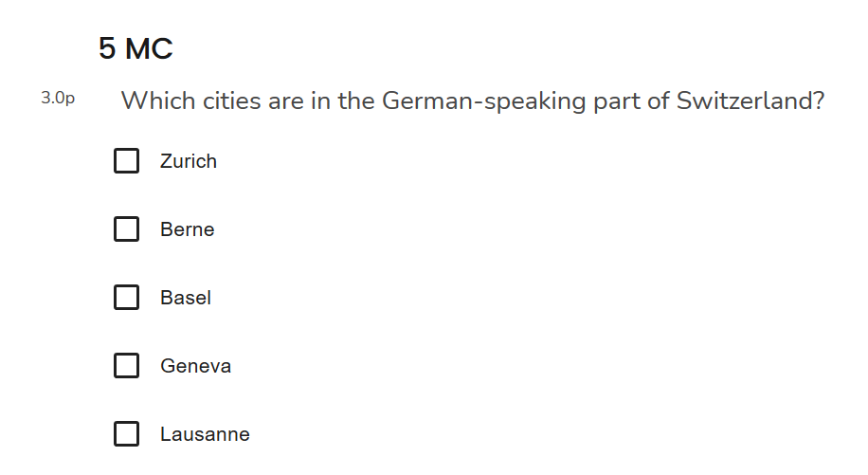
Task: Click the word "are" in the question
Action: click(x=284, y=100)
